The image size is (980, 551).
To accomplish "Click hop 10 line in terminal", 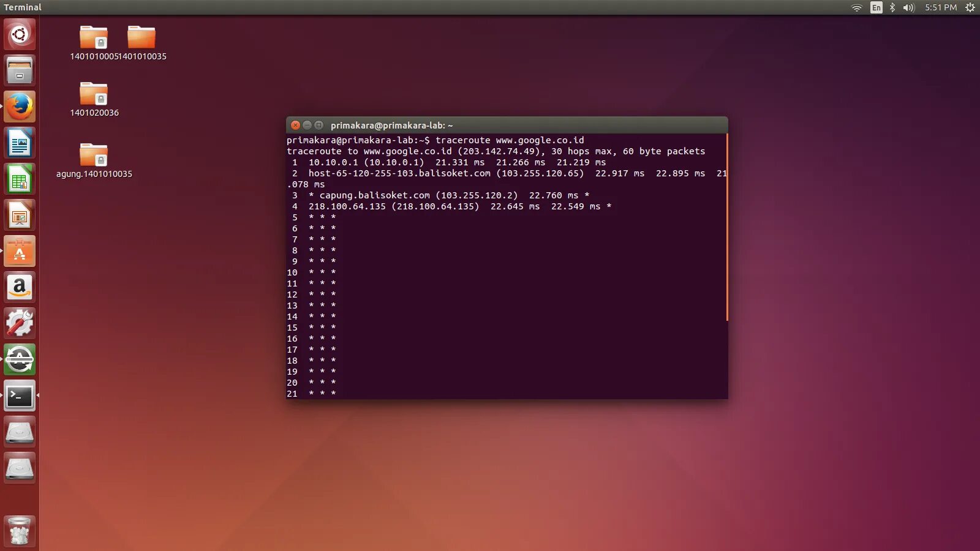I will [x=311, y=272].
